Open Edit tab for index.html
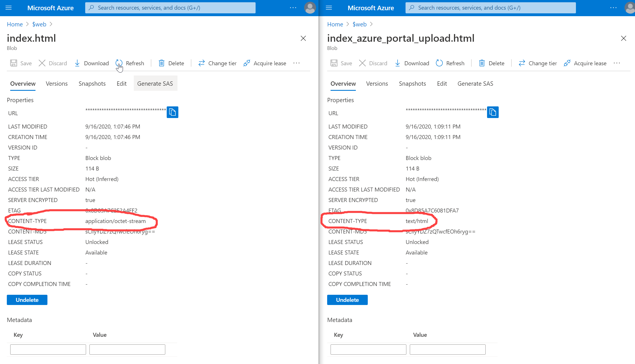Image resolution: width=635 pixels, height=364 pixels. pos(122,83)
